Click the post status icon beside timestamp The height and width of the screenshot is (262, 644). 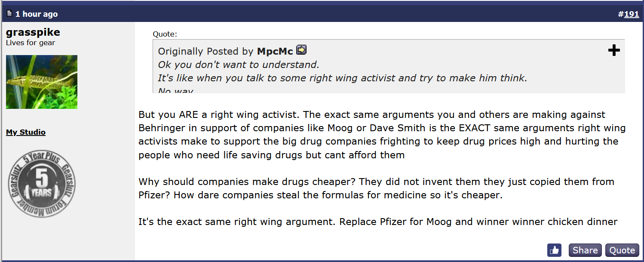(9, 14)
